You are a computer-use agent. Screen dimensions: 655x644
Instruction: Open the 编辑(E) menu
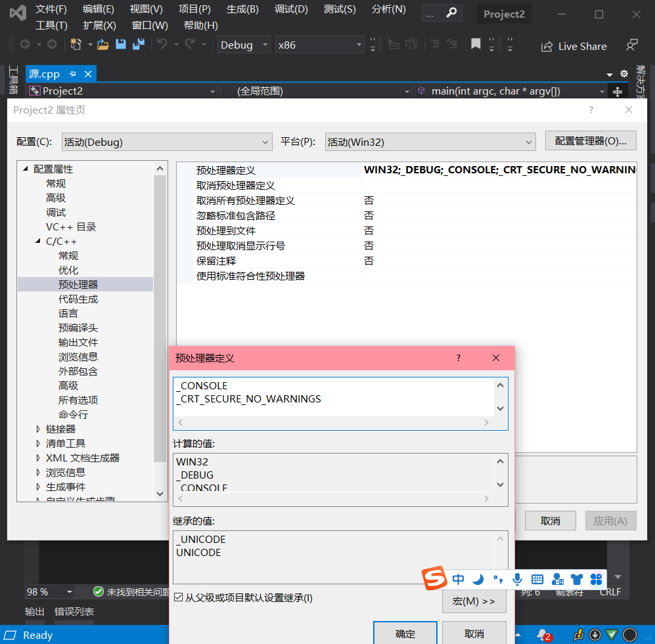98,9
